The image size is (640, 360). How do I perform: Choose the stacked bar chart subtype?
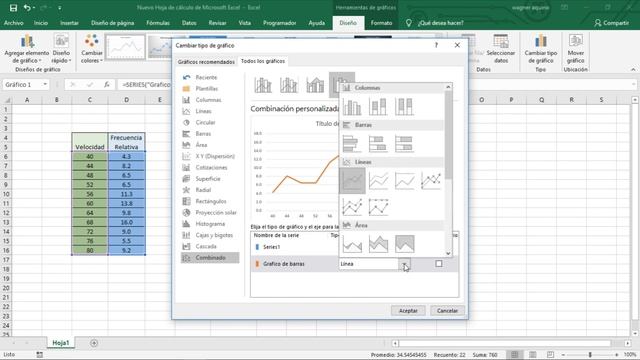tap(378, 144)
